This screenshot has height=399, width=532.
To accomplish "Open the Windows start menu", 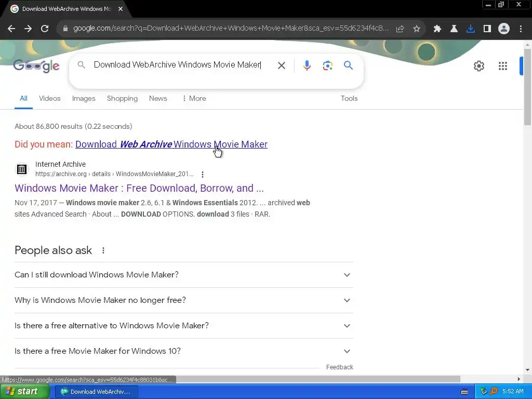I will pos(25,392).
